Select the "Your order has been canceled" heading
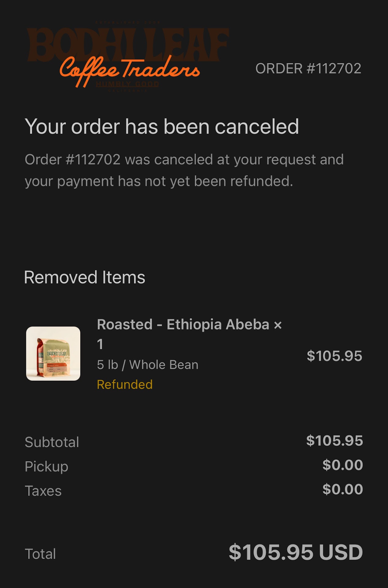The image size is (388, 588). 162,126
